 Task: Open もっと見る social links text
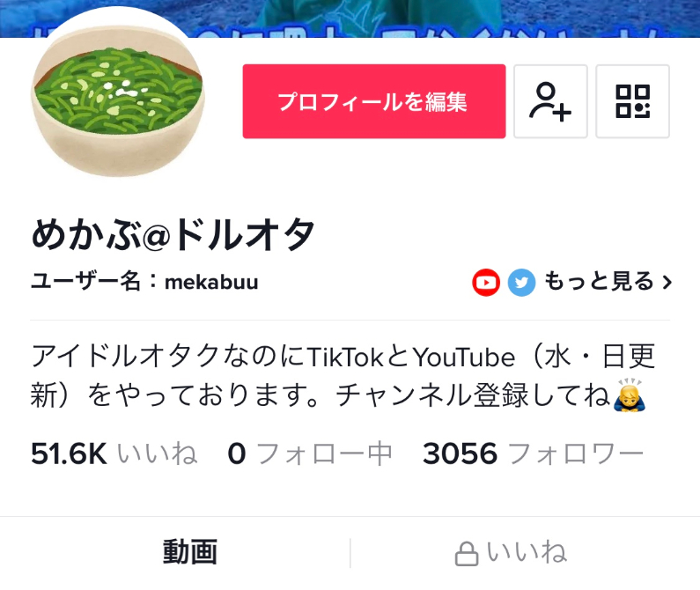coord(599,282)
